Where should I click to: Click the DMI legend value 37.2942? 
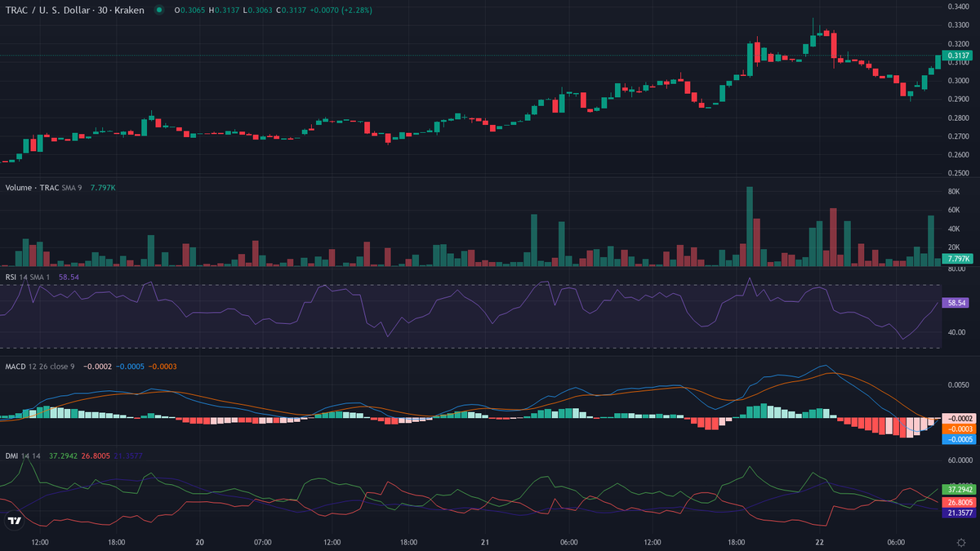[63, 455]
